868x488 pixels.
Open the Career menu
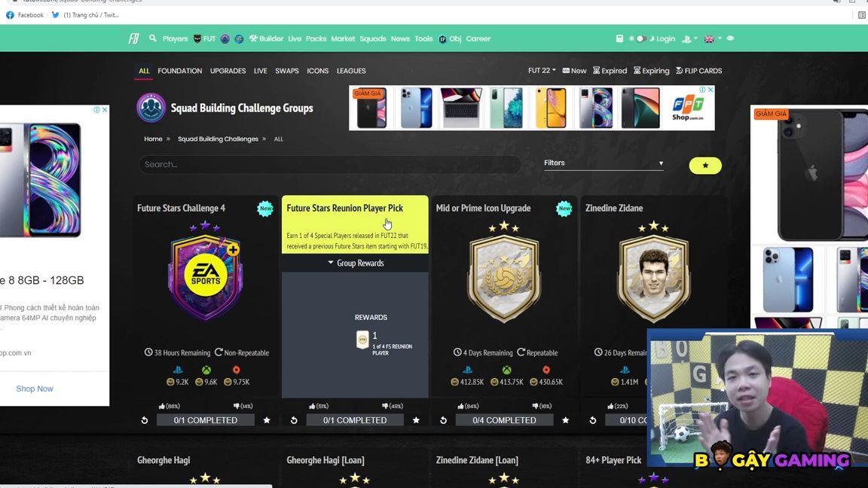coord(478,38)
